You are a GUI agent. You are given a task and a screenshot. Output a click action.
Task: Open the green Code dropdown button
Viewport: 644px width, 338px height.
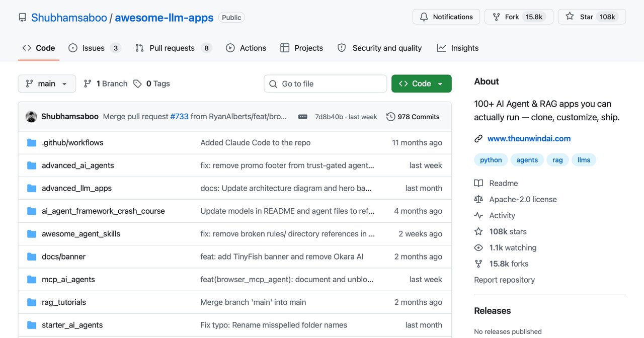click(422, 83)
